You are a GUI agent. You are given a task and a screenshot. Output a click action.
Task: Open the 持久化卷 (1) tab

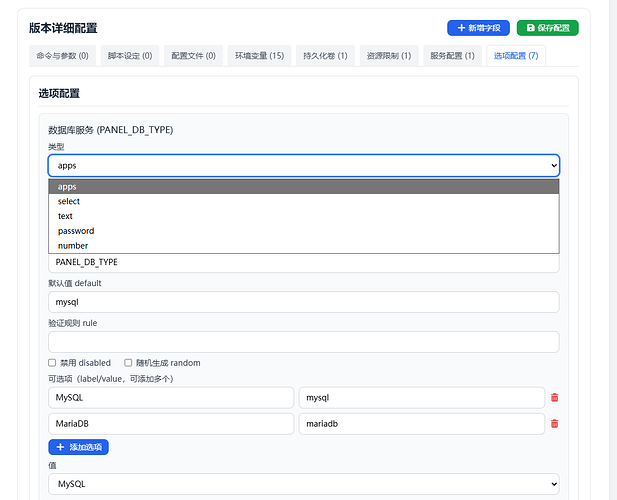coord(325,56)
